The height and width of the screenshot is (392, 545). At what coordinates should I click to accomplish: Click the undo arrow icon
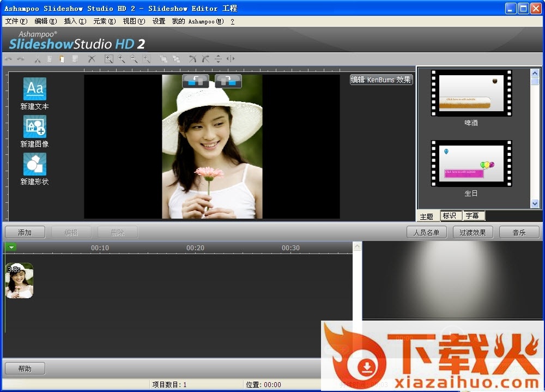[8, 59]
